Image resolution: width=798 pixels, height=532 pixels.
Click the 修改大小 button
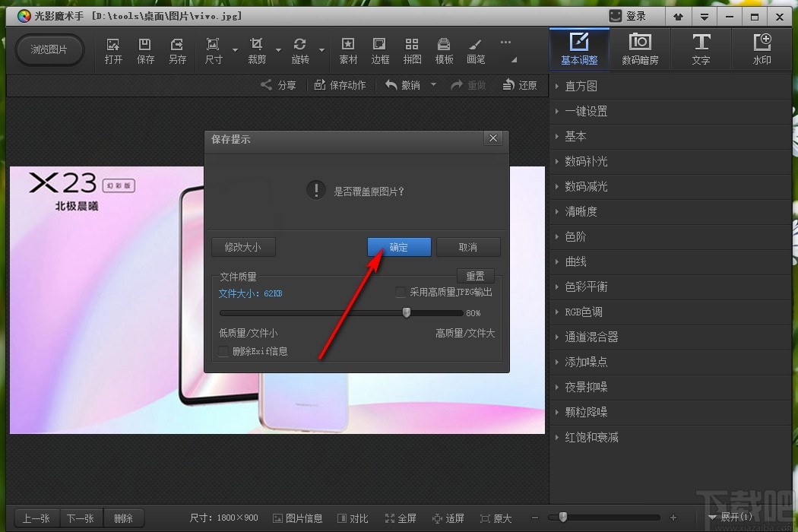[x=243, y=248]
